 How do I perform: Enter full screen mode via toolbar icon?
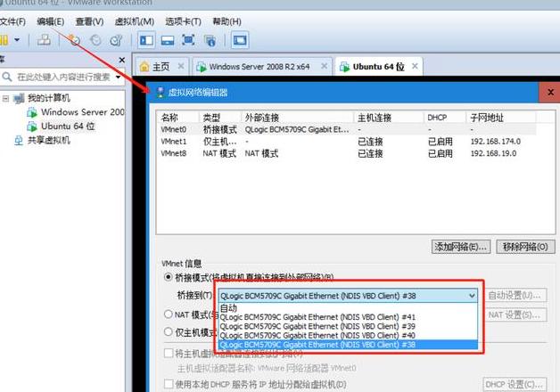tap(188, 39)
